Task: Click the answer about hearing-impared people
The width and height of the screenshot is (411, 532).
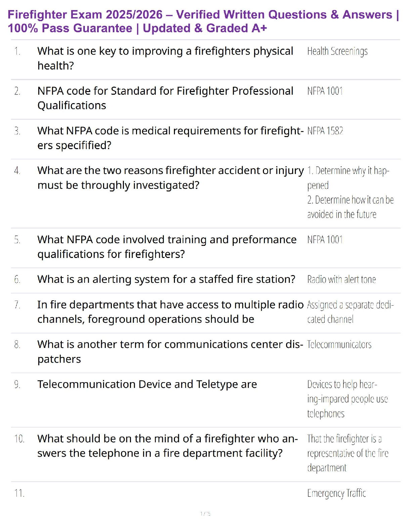Action: click(347, 399)
